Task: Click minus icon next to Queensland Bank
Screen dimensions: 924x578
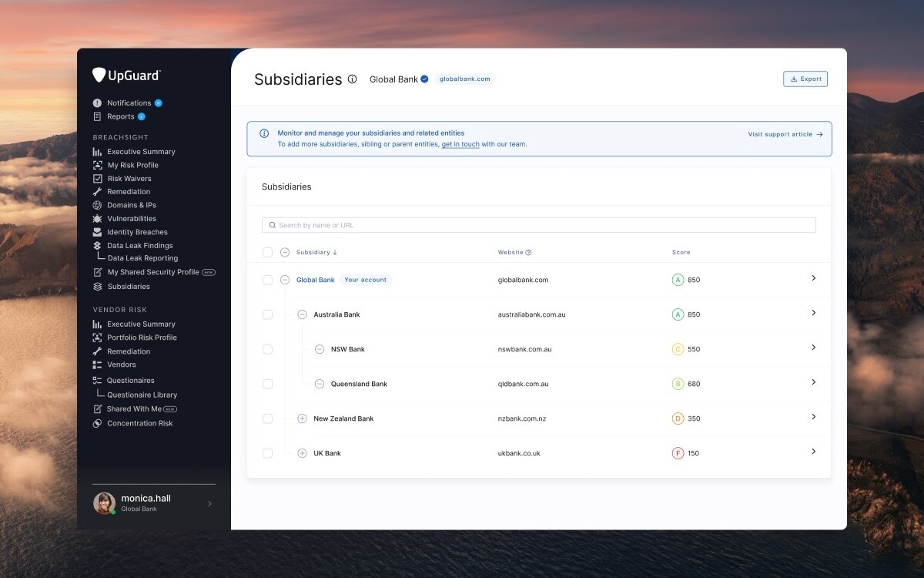Action: tap(320, 384)
